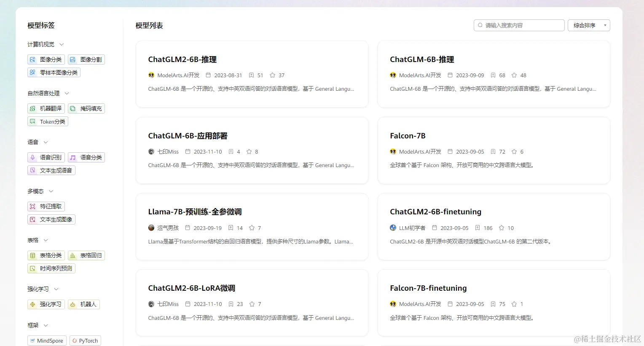Click the bookmark icon on ChatGLM2-6B-finetuning card
The width and height of the screenshot is (644, 346).
[x=478, y=228]
